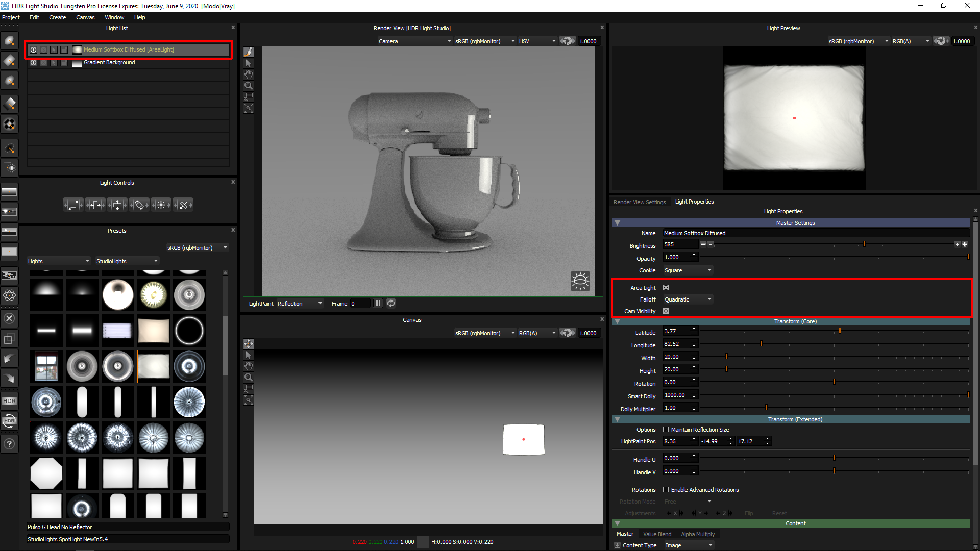This screenshot has width=980, height=551.
Task: Click the Brightness slider track
Action: (x=834, y=245)
